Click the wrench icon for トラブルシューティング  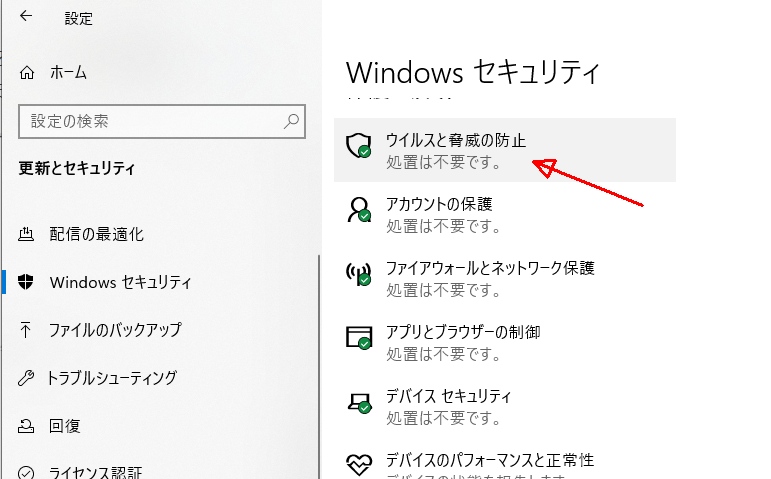pos(27,378)
